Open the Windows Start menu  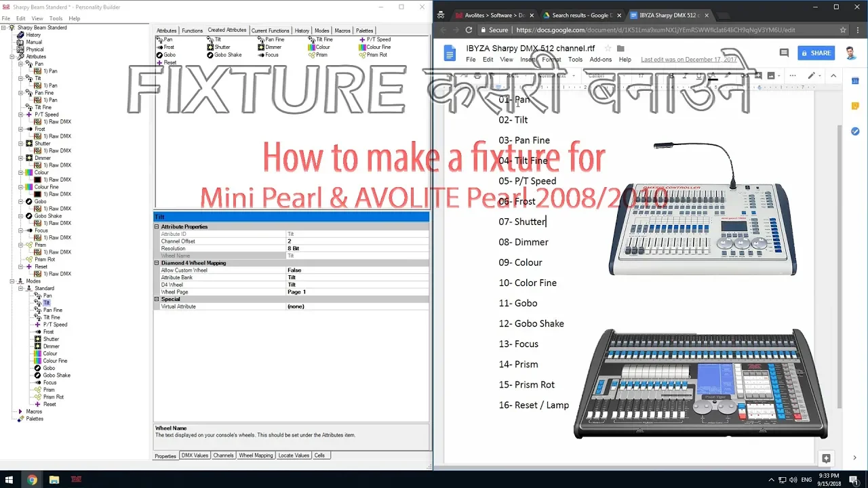click(x=9, y=479)
